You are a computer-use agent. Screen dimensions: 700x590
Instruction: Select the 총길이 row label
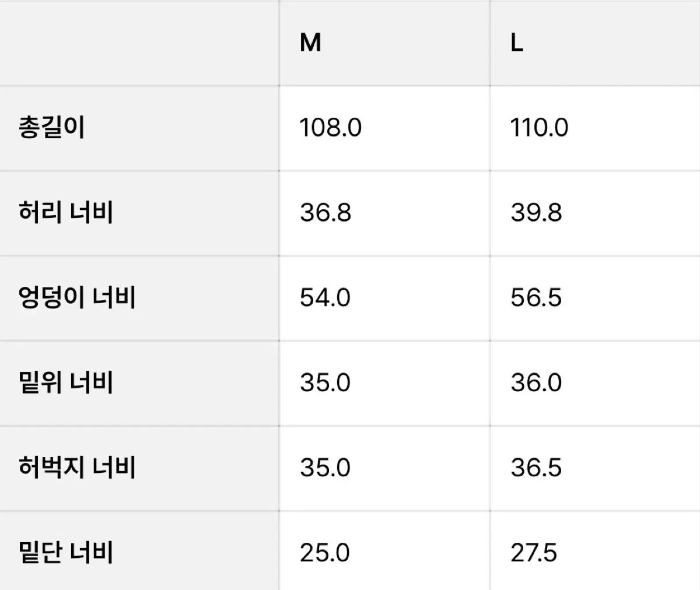pos(52,127)
